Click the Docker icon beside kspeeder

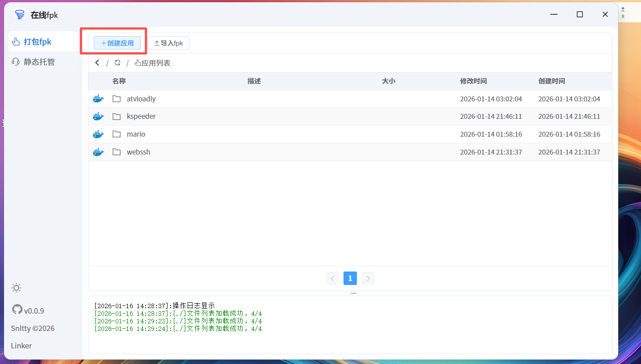[x=98, y=117]
